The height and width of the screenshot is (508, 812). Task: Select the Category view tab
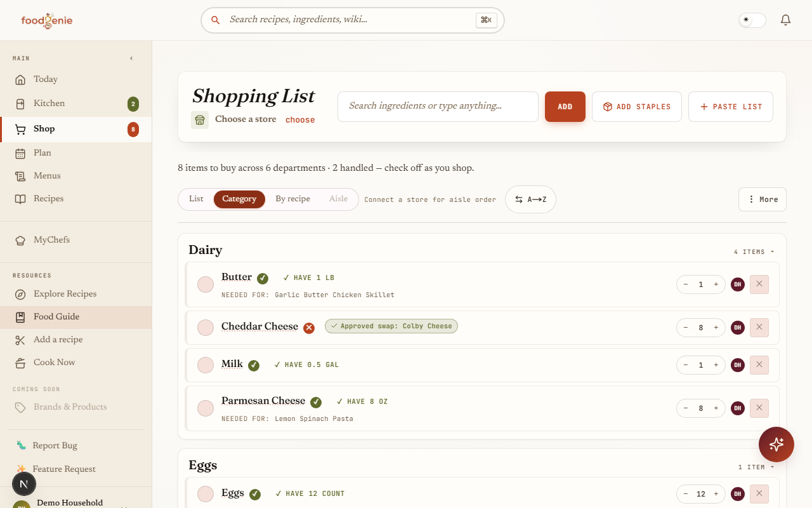click(x=239, y=199)
